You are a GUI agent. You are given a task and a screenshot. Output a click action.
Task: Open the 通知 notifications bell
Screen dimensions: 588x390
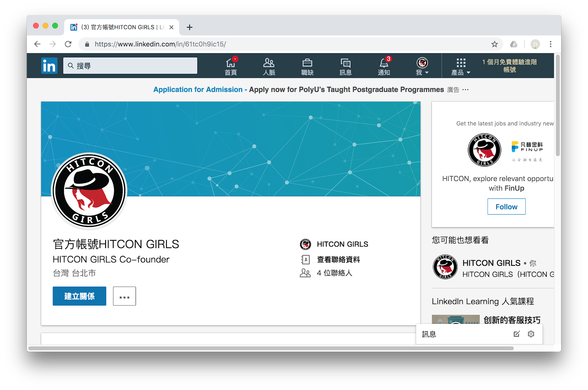(384, 66)
